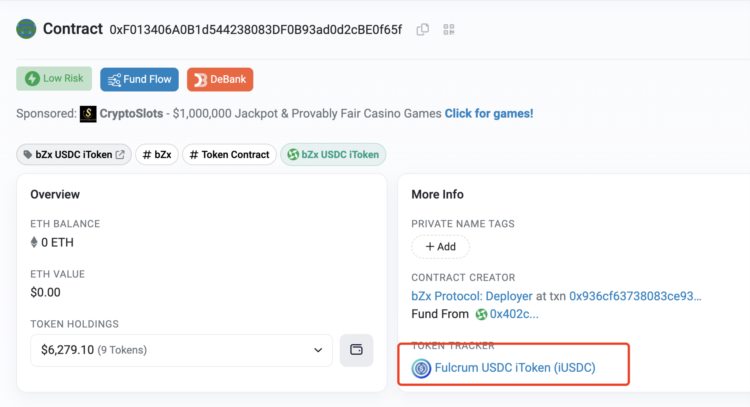The image size is (750, 407).
Task: Click the Fulcrum USDC iToken logo
Action: (x=421, y=368)
